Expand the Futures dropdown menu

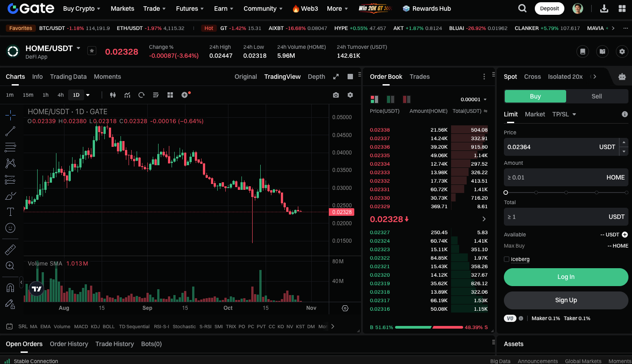coord(190,9)
